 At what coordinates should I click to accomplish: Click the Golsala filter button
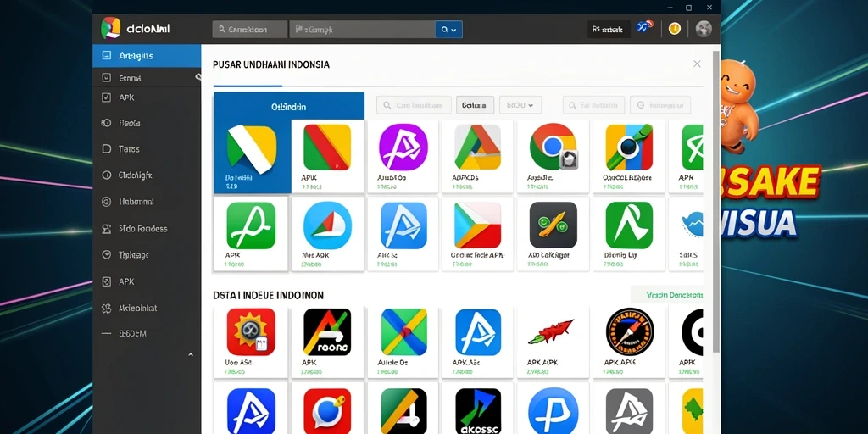click(475, 104)
